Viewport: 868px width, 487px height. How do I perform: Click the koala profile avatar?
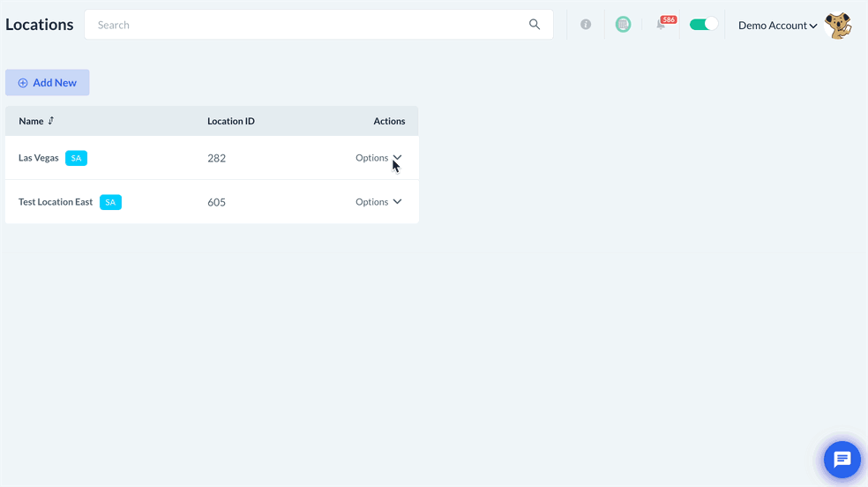pos(837,26)
